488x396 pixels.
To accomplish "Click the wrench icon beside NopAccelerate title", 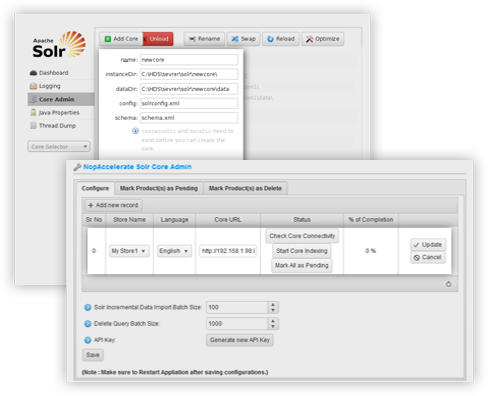I will tap(77, 167).
